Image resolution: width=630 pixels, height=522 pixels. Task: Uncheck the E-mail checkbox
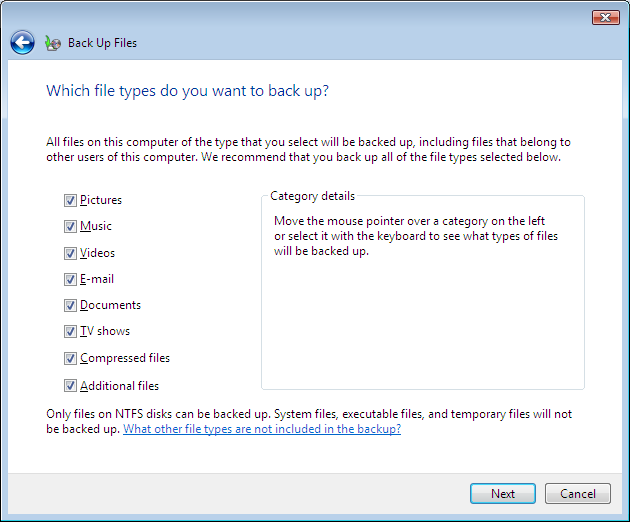tap(70, 279)
